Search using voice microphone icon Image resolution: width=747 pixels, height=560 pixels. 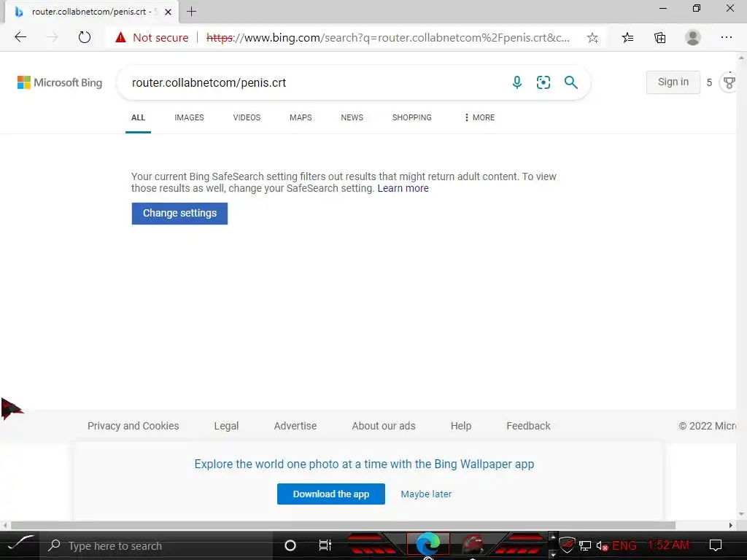[517, 82]
